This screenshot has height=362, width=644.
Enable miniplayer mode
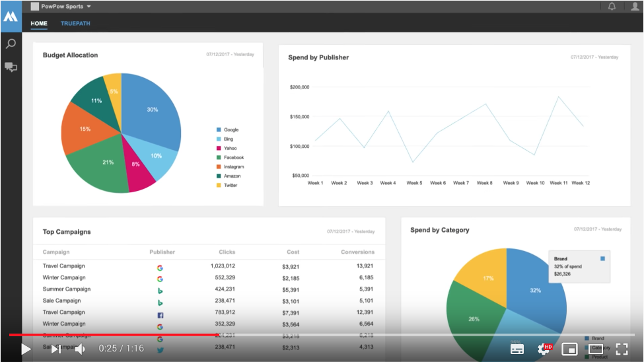click(569, 349)
